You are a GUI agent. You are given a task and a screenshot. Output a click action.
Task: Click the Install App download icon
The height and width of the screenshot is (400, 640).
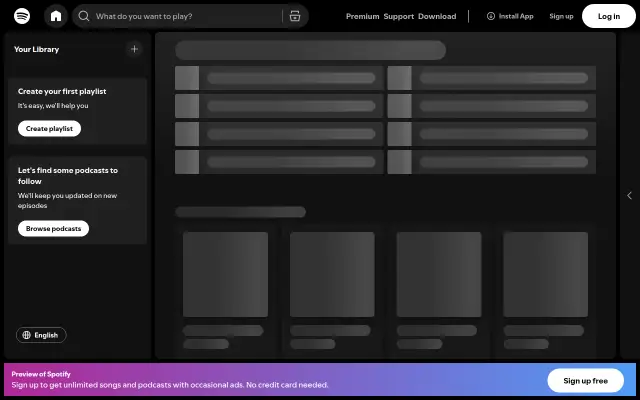coord(491,16)
